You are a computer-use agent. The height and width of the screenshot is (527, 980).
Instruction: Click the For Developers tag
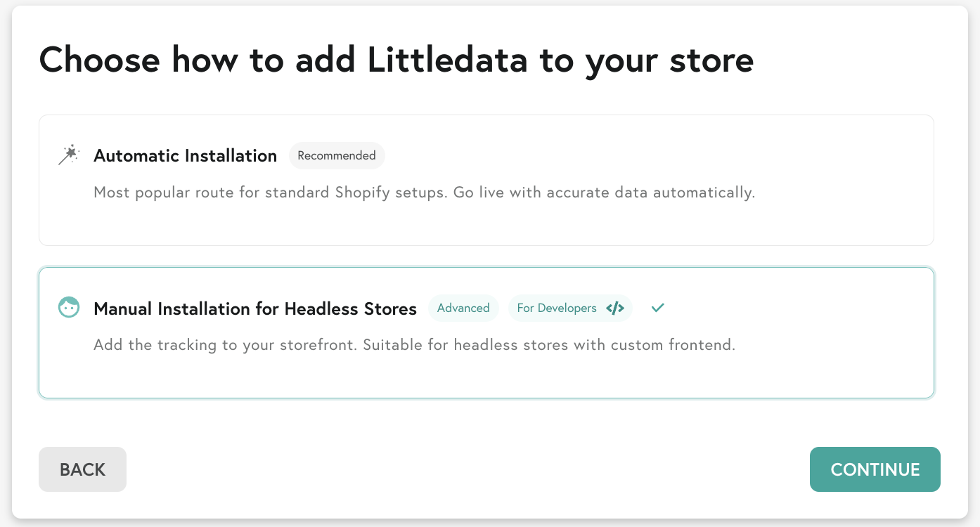pyautogui.click(x=570, y=308)
